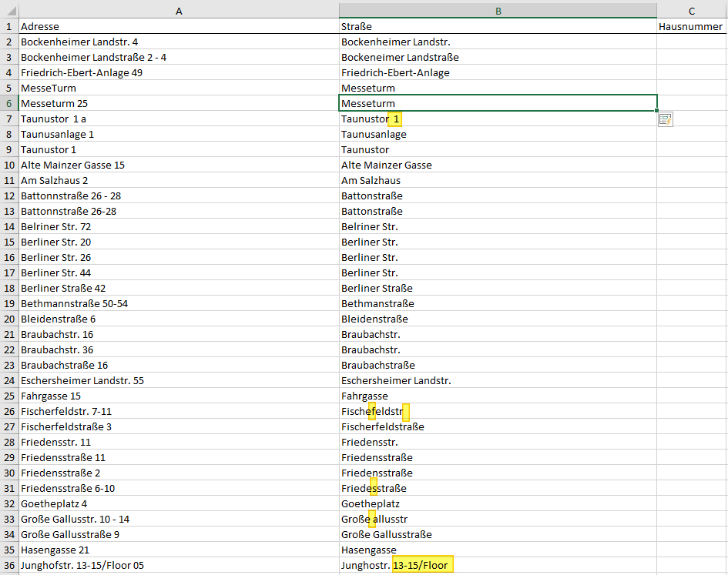The image size is (728, 575).
Task: Select column B cell 'Taunustor 1'
Action: click(x=498, y=119)
